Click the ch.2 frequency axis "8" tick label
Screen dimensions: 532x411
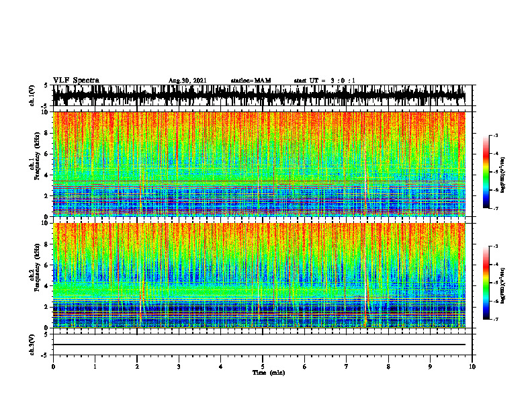[x=46, y=244]
